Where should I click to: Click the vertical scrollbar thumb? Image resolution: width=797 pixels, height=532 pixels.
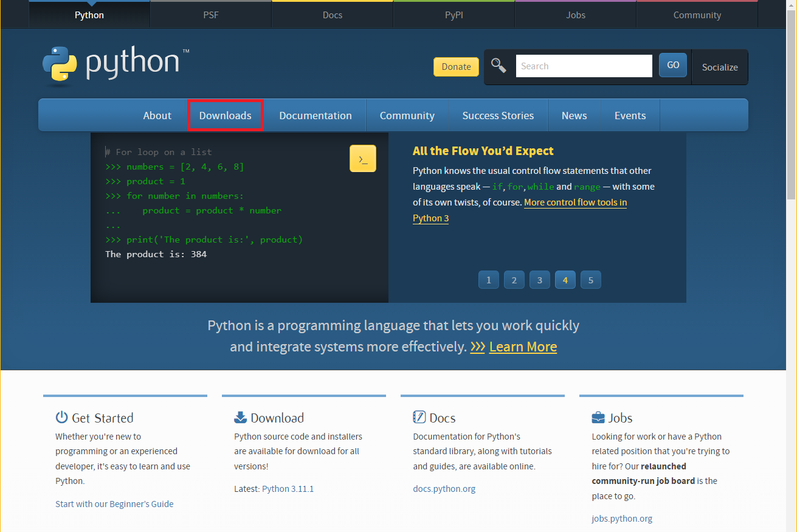pyautogui.click(x=791, y=105)
